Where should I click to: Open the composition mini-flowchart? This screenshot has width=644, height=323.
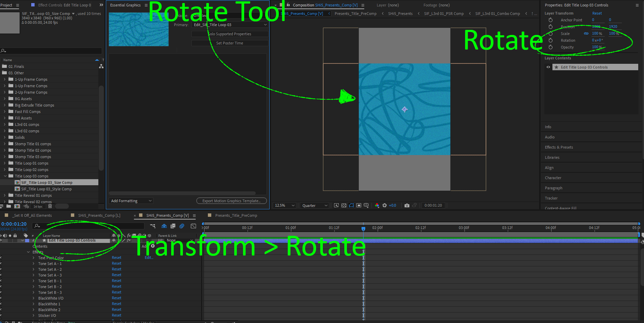(153, 226)
